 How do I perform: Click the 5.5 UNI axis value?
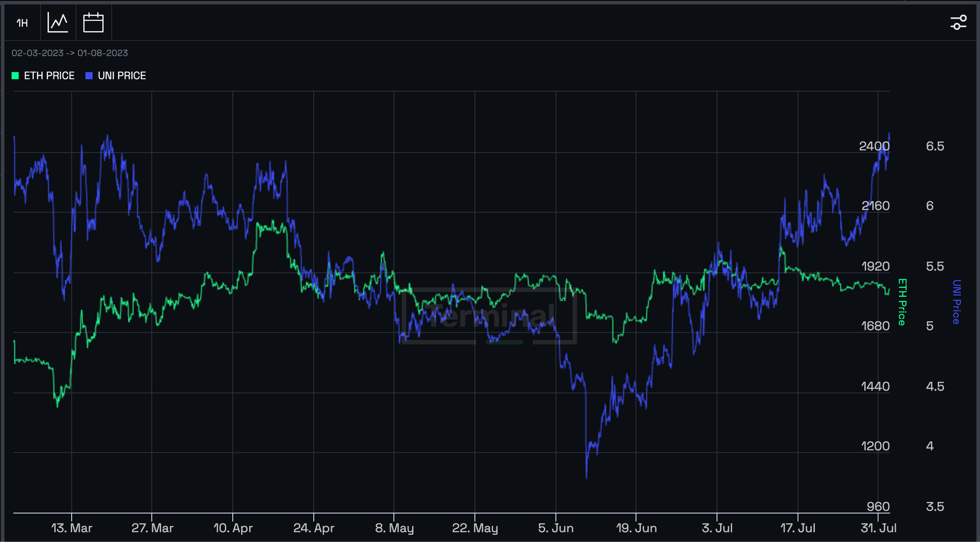coord(935,266)
